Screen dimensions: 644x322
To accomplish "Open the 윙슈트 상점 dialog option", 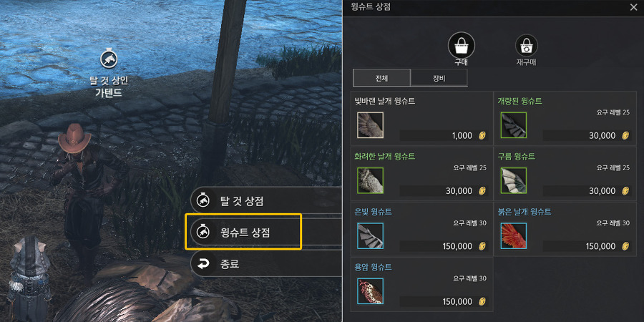I will 267,233.
